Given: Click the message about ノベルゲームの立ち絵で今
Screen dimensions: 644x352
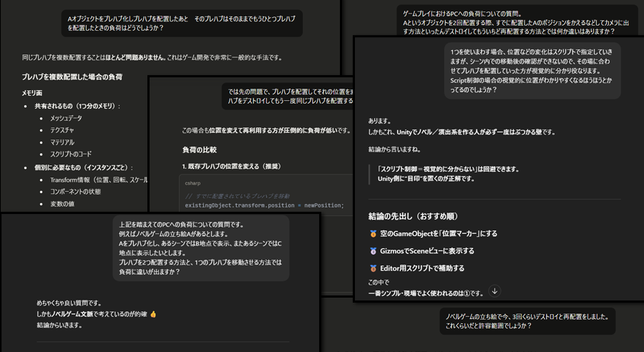Looking at the screenshot, I should pos(527,321).
